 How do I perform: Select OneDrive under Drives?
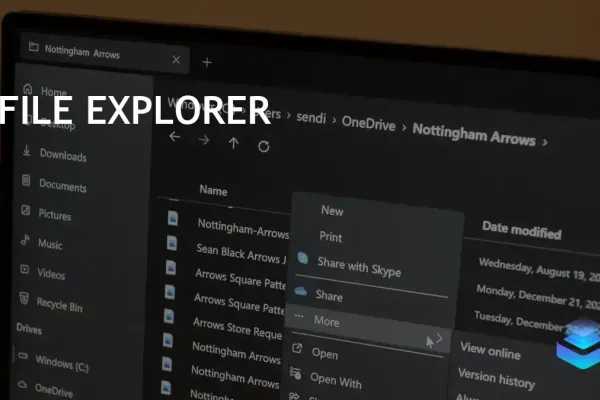coord(54,390)
